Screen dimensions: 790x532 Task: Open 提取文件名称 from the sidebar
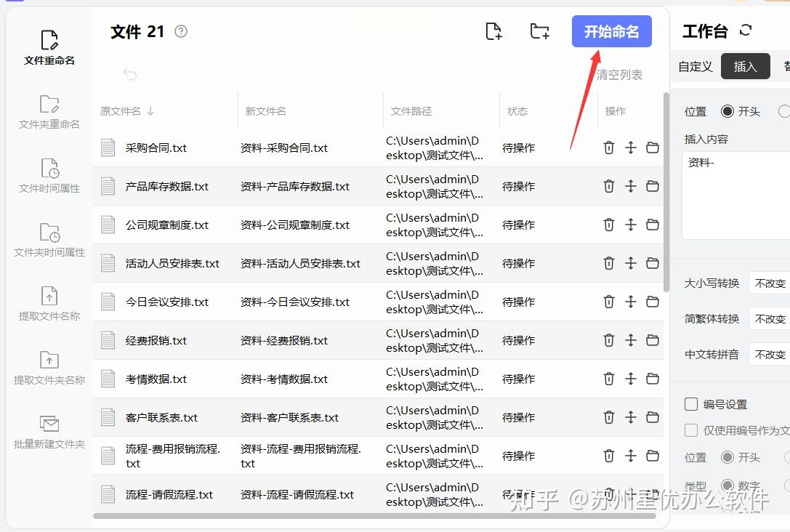(x=49, y=304)
